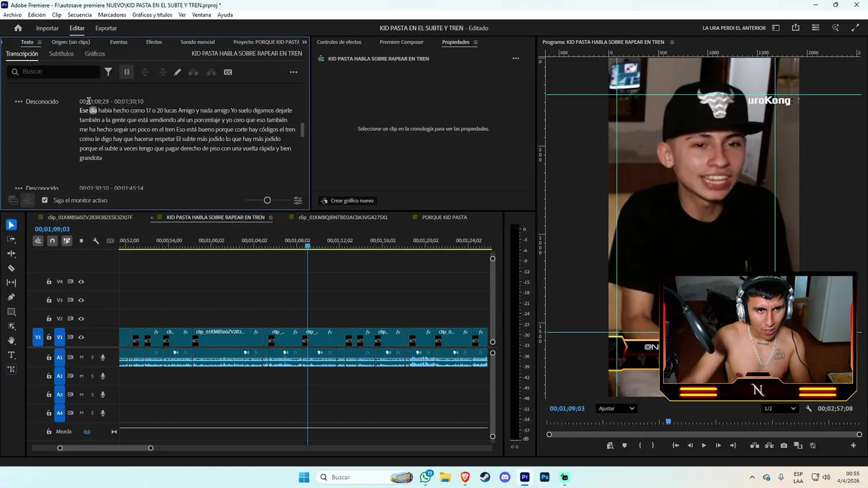Open Propiedades panel menu icon
Image resolution: width=868 pixels, height=488 pixels.
coord(475,42)
